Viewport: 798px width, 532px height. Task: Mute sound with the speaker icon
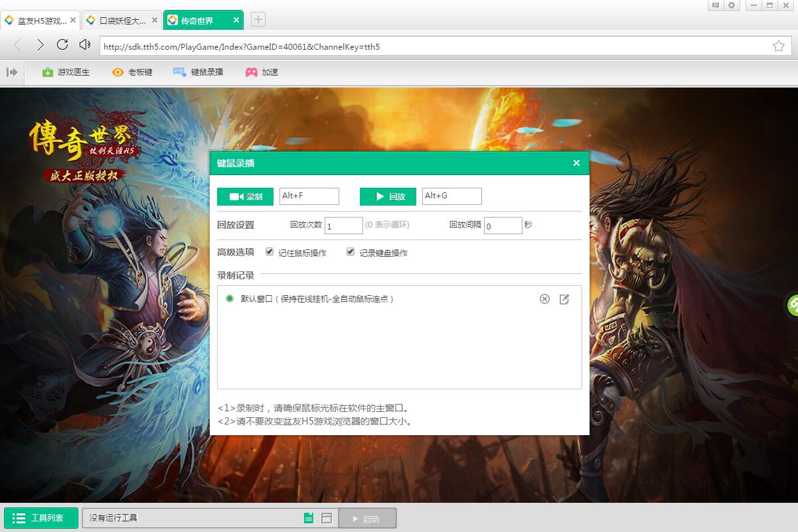(x=84, y=44)
